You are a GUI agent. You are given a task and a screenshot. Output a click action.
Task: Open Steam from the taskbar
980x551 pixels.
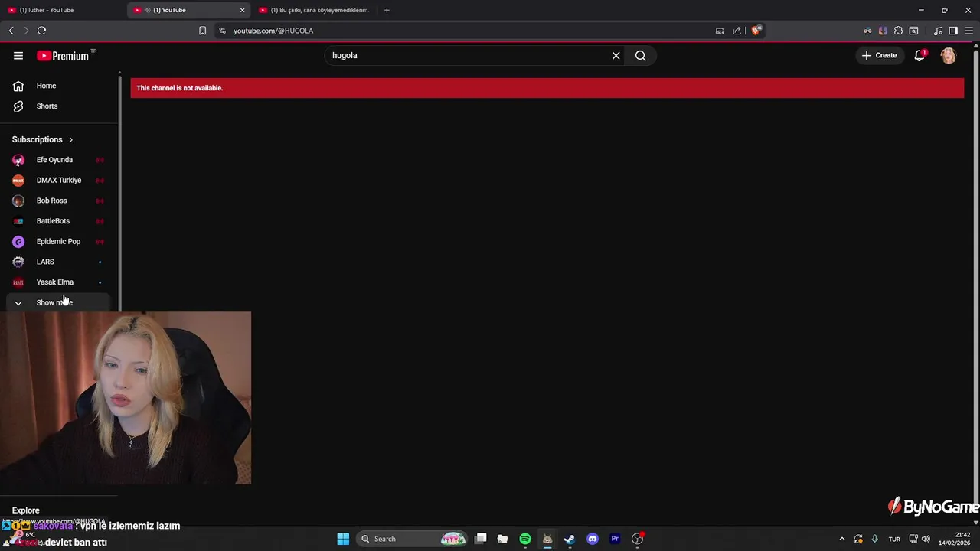(x=570, y=539)
